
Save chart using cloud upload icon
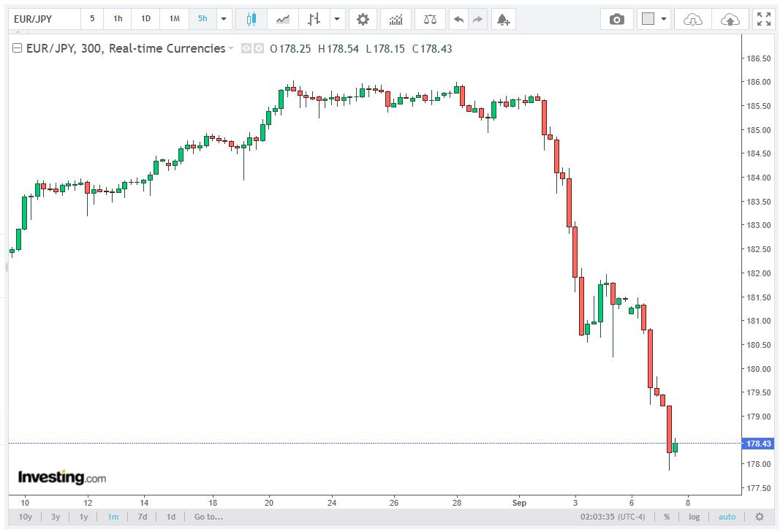pos(730,19)
